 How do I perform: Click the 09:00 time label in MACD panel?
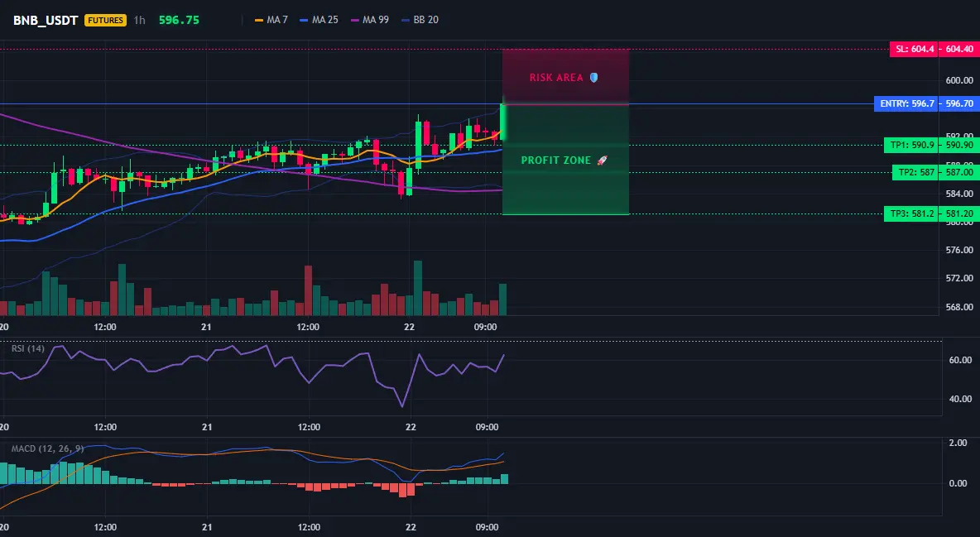pos(487,527)
